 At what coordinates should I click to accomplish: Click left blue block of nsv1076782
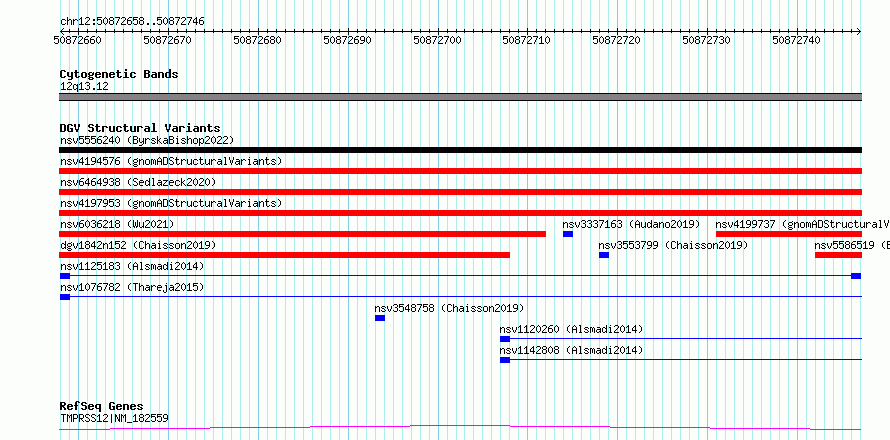pyautogui.click(x=65, y=297)
